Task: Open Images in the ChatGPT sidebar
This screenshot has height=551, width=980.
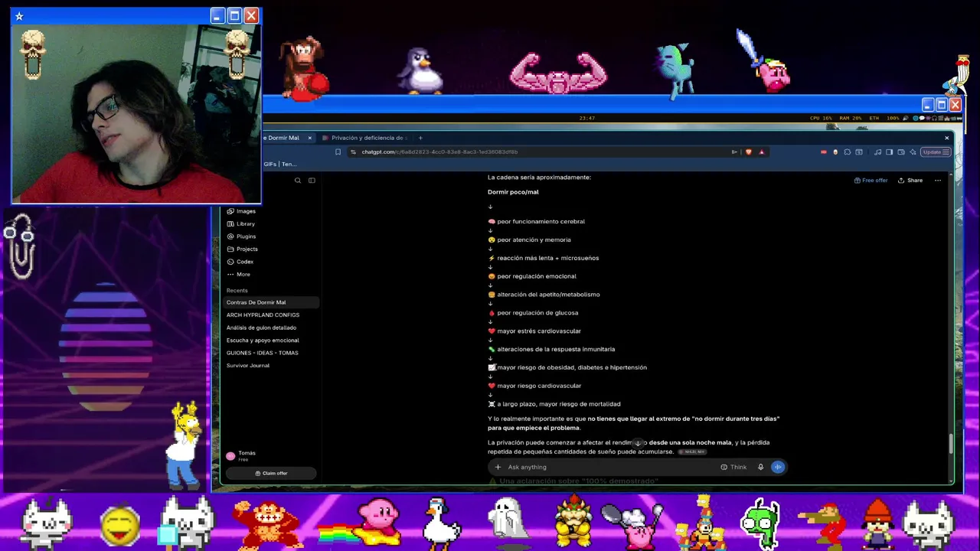Action: pos(241,211)
